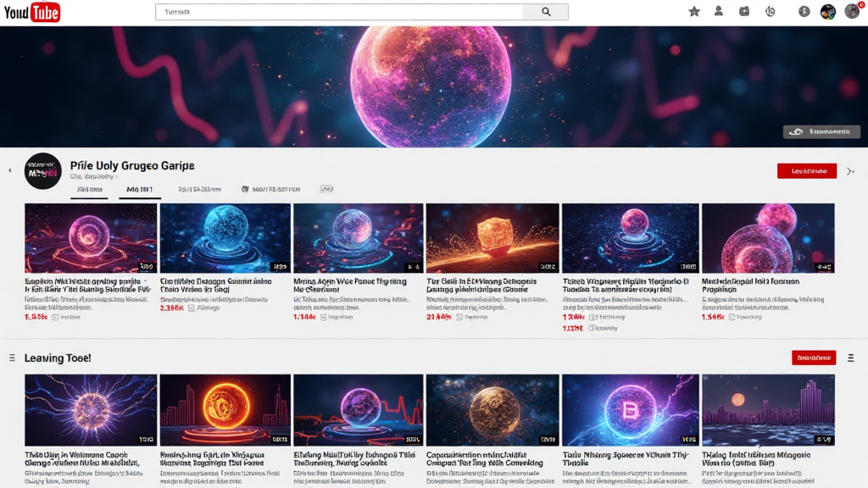Select the second underlined channel tab
868x488 pixels.
[140, 190]
